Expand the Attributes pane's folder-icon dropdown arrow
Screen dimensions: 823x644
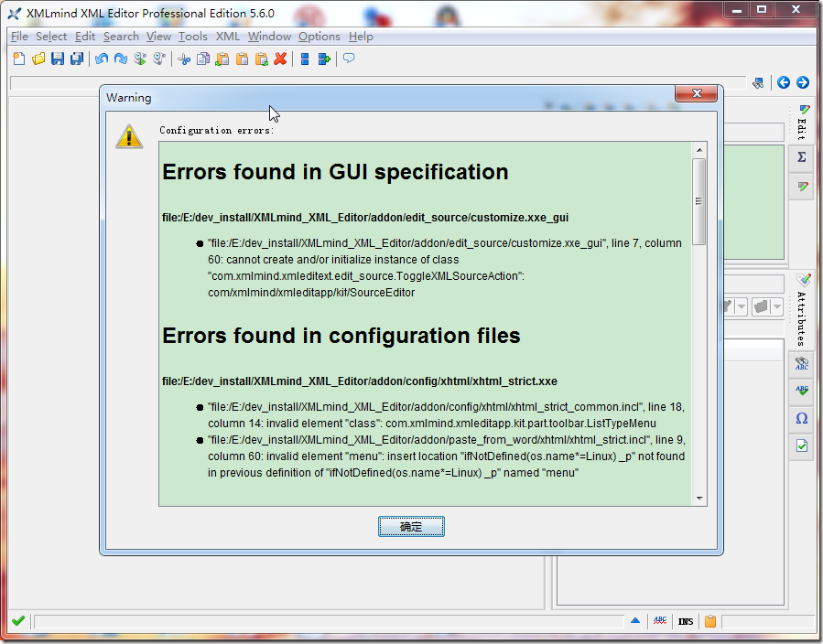[x=777, y=306]
